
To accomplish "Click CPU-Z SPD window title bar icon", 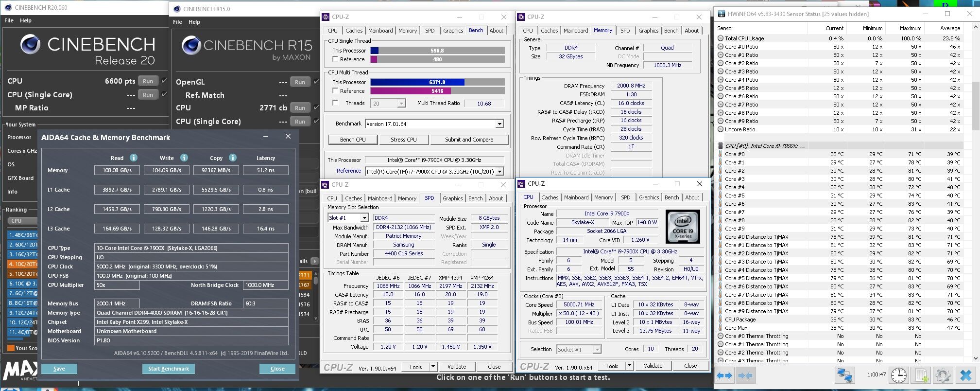I will click(326, 184).
